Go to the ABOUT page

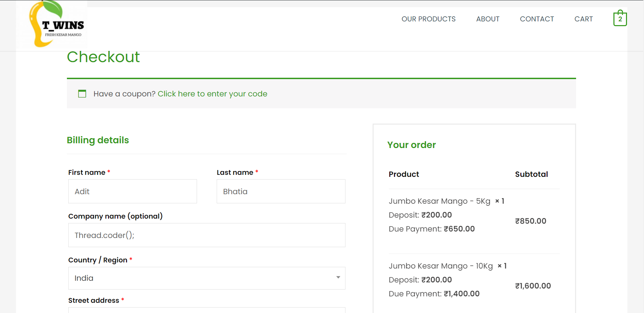[x=487, y=19]
